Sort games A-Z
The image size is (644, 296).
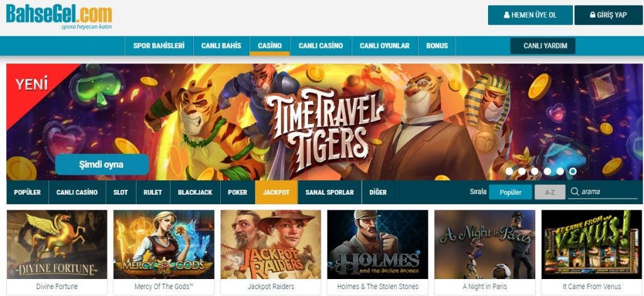(x=550, y=192)
